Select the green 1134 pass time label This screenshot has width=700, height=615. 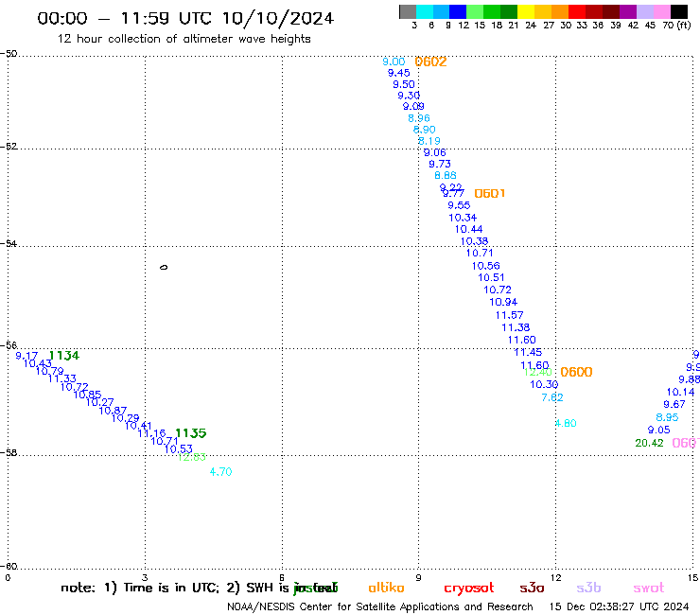(x=63, y=356)
